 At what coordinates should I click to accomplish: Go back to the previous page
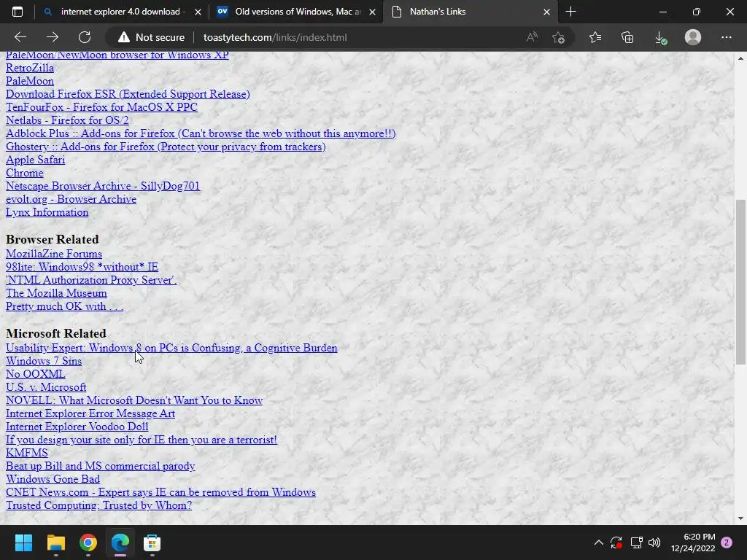click(20, 37)
